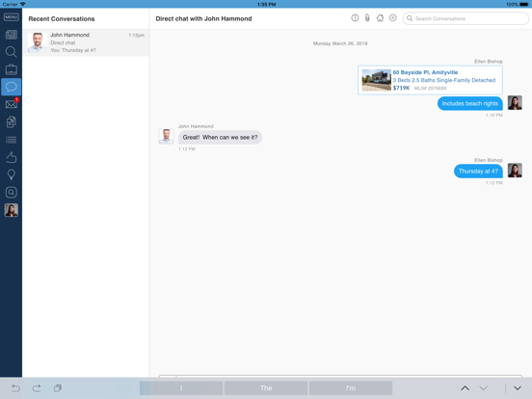532x399 pixels.
Task: Click the Wi-Fi carrier icon in status bar
Action: [23, 4]
